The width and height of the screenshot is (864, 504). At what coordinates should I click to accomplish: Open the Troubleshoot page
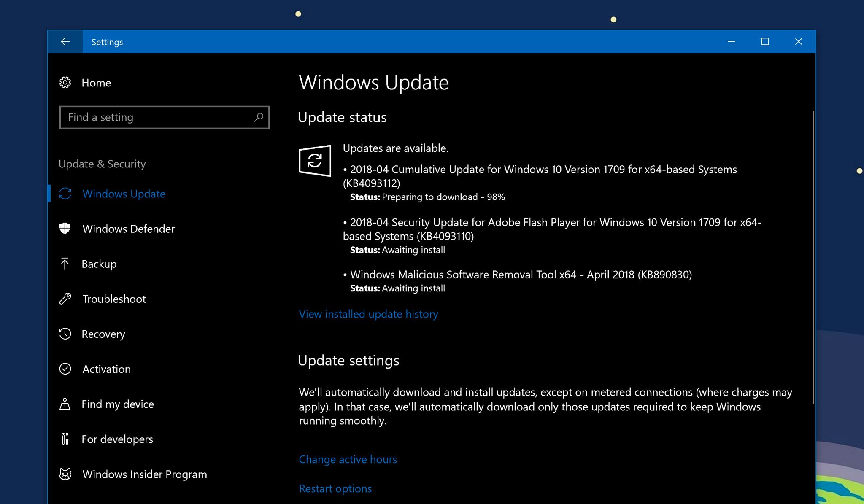(114, 299)
